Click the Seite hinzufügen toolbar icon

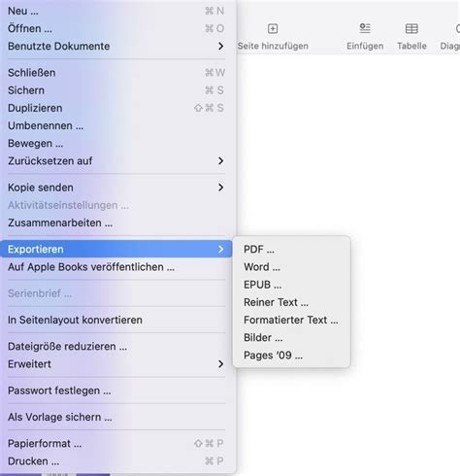[273, 29]
